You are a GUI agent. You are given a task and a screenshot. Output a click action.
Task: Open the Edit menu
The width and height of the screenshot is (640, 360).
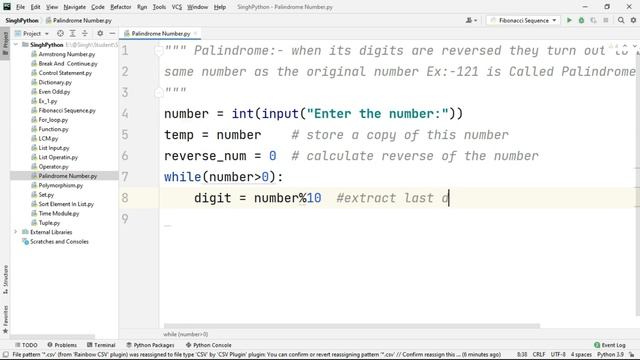tap(36, 7)
